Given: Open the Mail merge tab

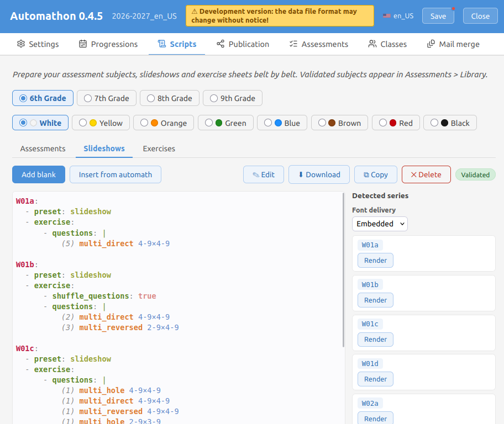Looking at the screenshot, I should [453, 44].
